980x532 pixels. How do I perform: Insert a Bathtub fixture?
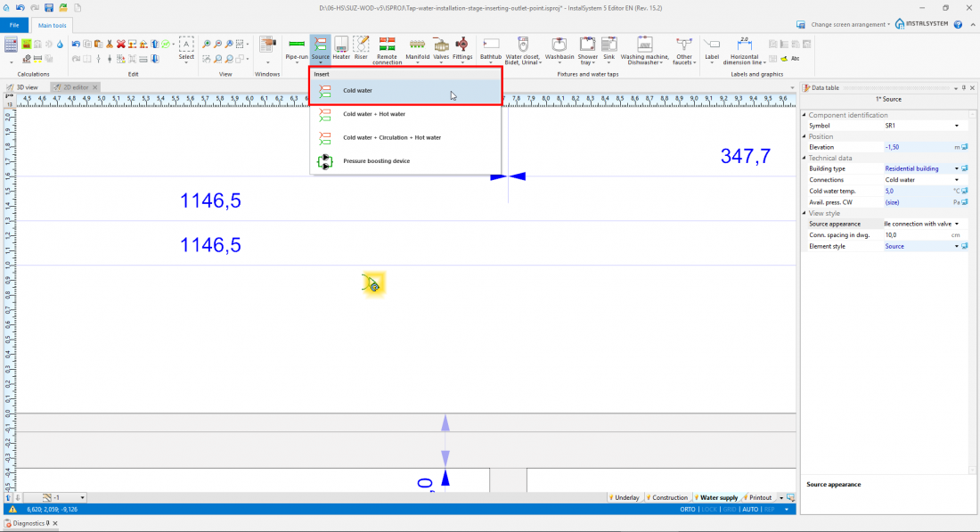[491, 44]
